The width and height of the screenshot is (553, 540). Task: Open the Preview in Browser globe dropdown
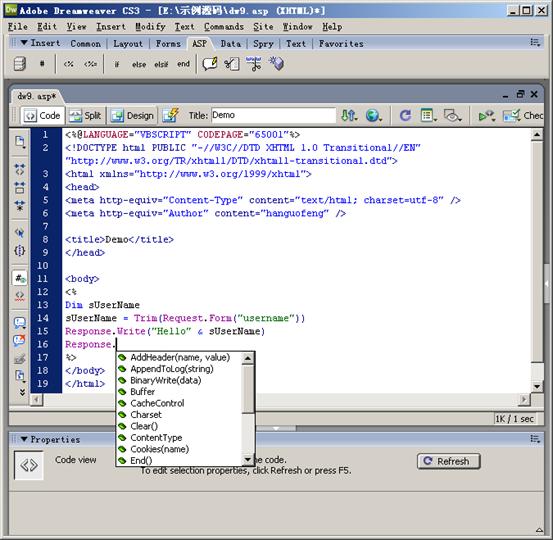(374, 115)
